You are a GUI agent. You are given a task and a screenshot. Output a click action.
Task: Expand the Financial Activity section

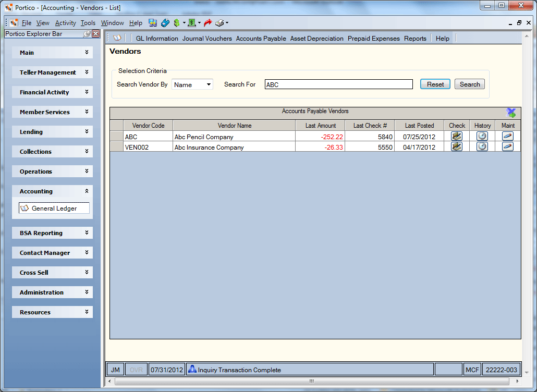53,92
